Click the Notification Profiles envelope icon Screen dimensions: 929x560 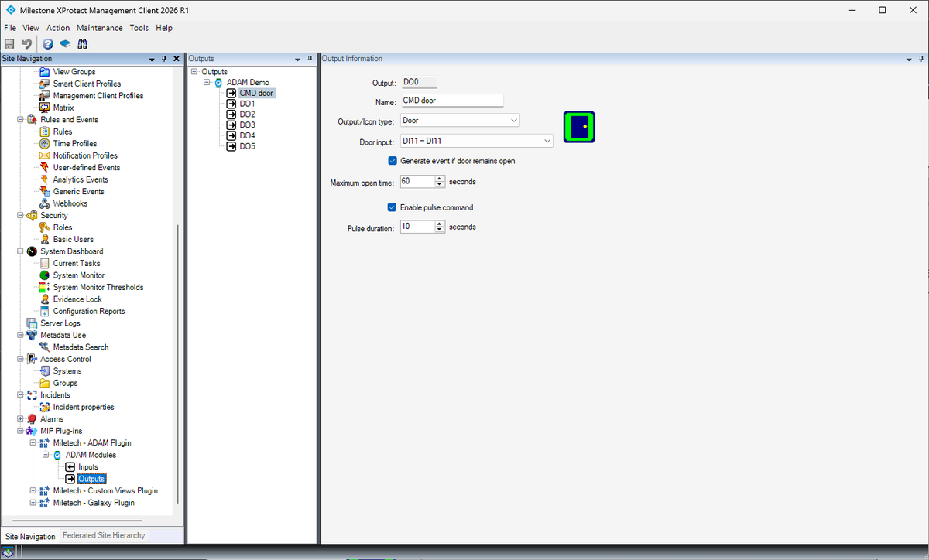click(44, 155)
